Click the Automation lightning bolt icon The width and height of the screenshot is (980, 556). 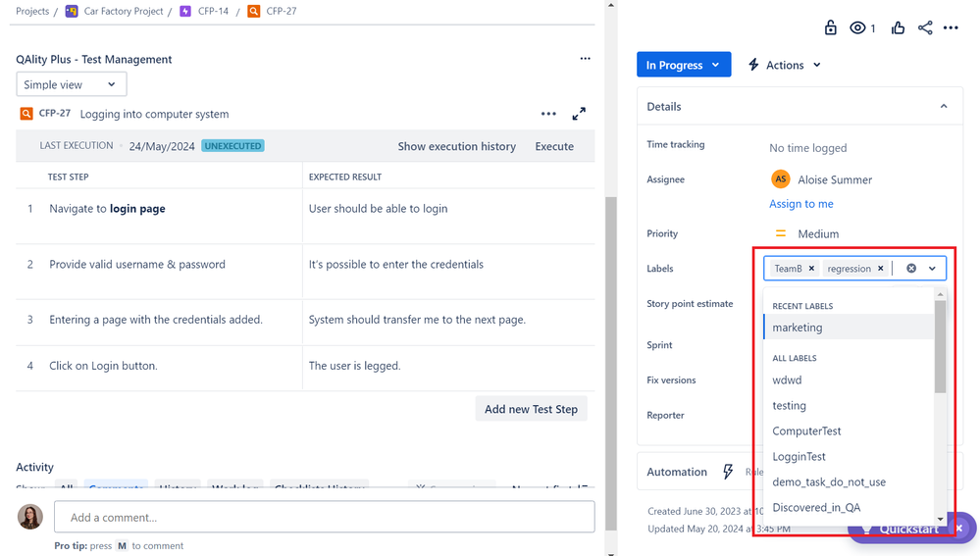[x=728, y=472]
